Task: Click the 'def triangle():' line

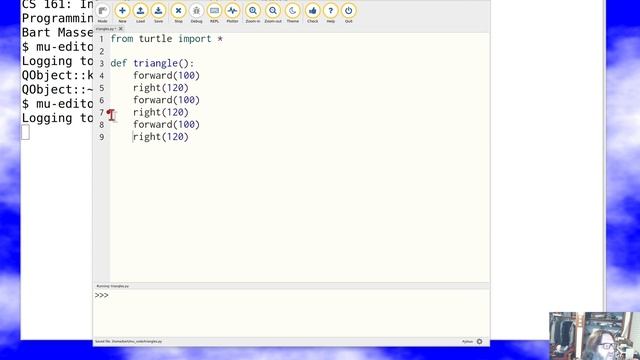Action: (152, 63)
